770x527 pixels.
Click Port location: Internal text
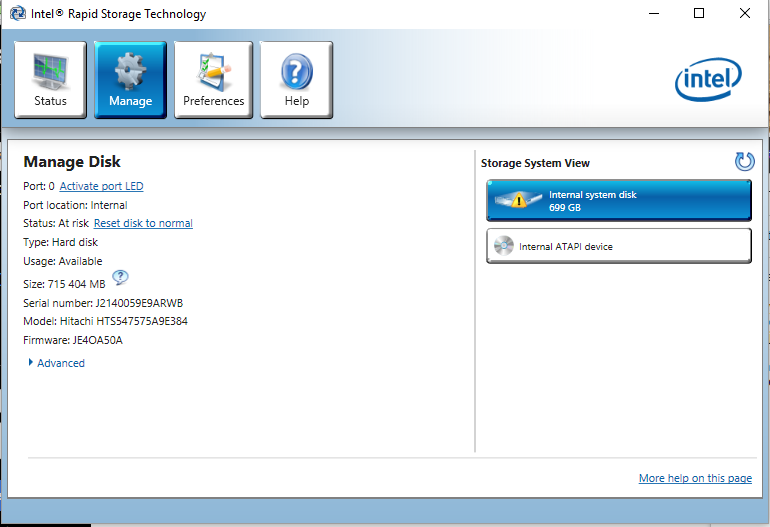pos(75,205)
